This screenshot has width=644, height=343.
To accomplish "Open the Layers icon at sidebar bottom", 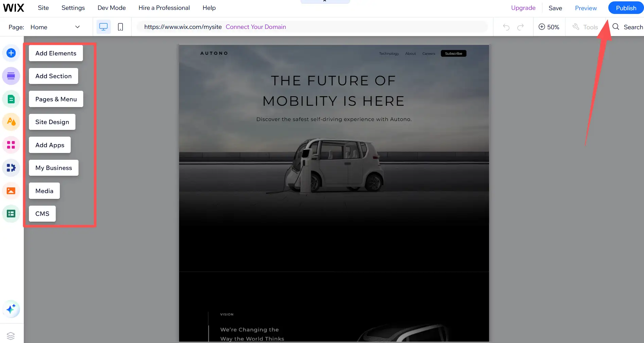I will (11, 336).
